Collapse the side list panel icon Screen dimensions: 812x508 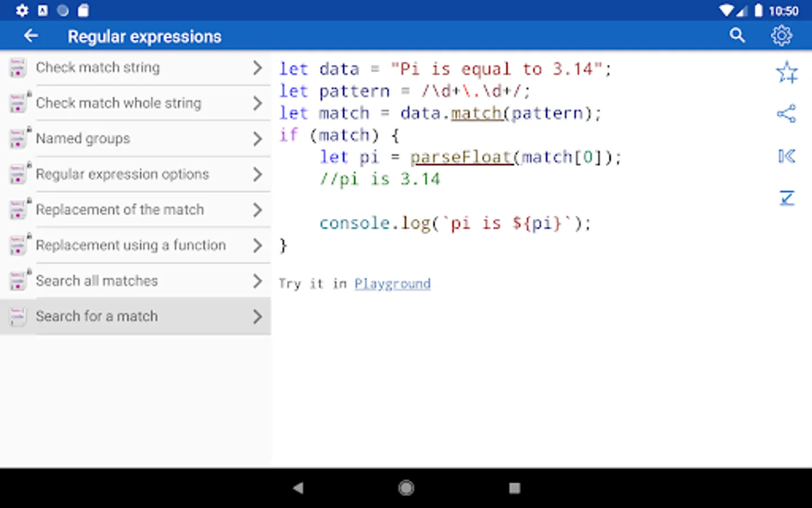click(786, 156)
